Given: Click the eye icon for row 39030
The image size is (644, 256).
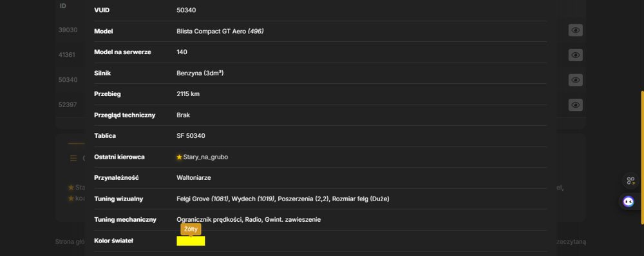Looking at the screenshot, I should 575,30.
